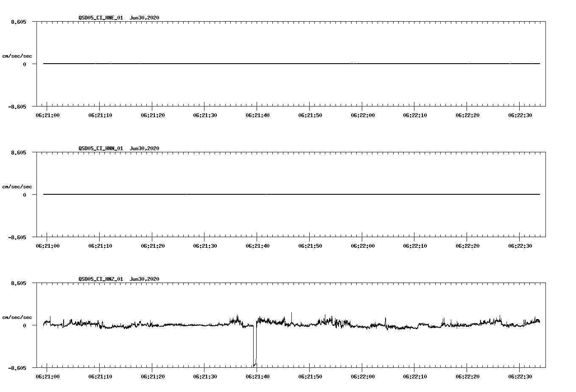Click the 06:22:00 time label under HNZ chart
Image resolution: width=576 pixels, height=392 pixels.
(363, 377)
